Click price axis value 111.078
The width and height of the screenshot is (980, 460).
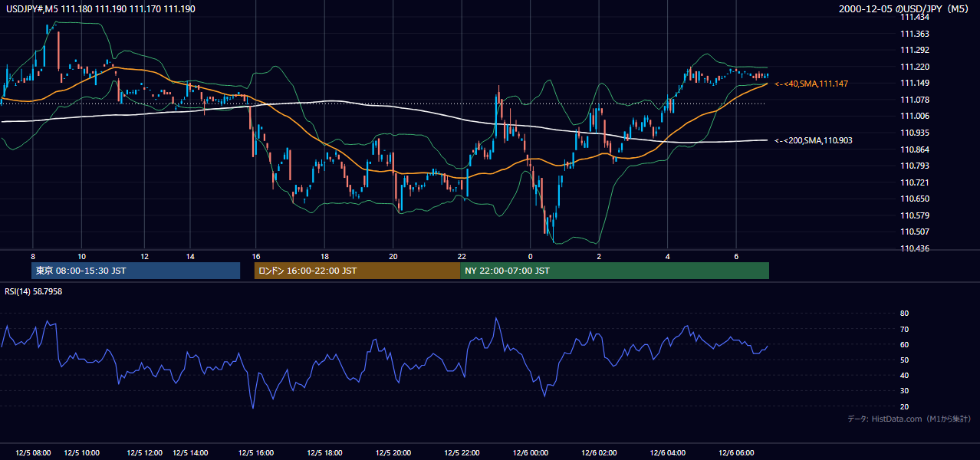click(x=913, y=100)
